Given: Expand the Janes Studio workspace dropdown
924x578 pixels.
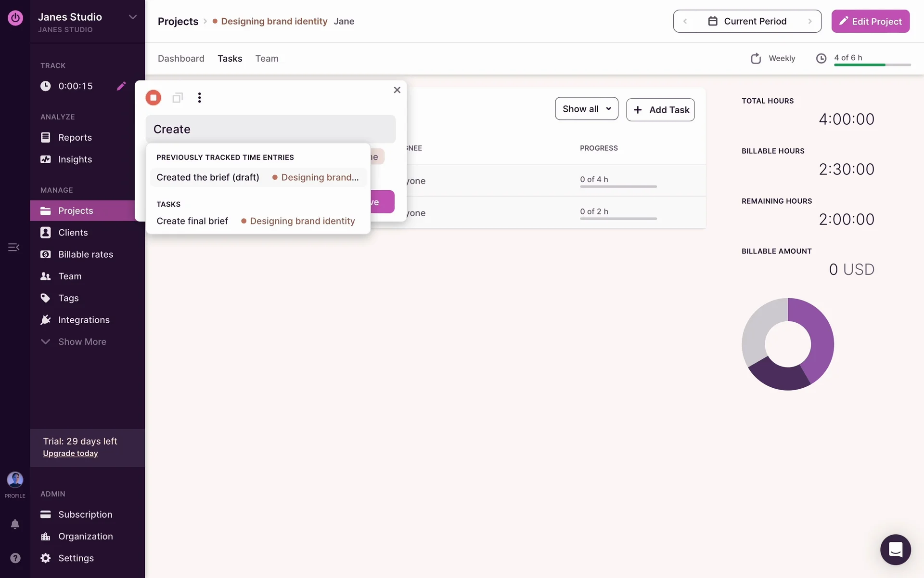Looking at the screenshot, I should [x=132, y=17].
